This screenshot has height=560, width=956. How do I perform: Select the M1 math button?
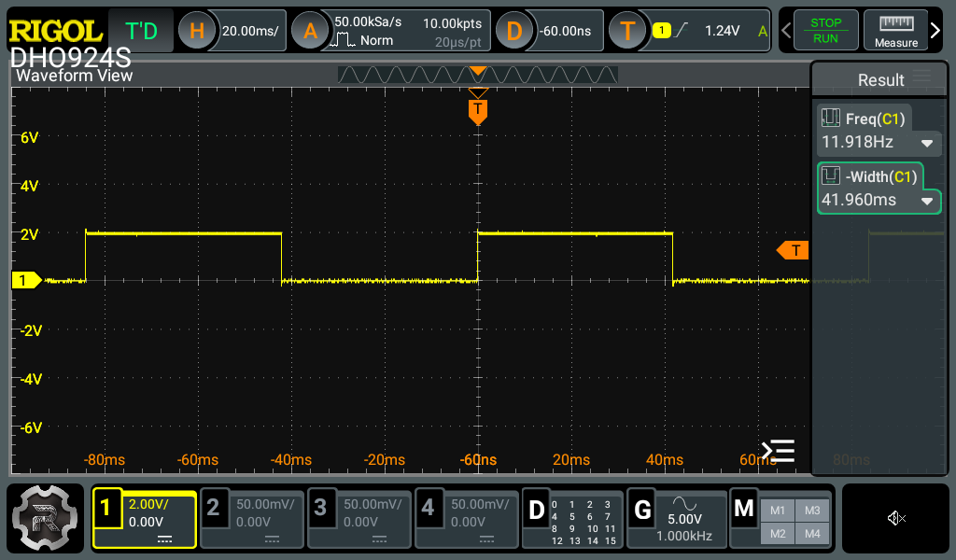click(x=778, y=511)
